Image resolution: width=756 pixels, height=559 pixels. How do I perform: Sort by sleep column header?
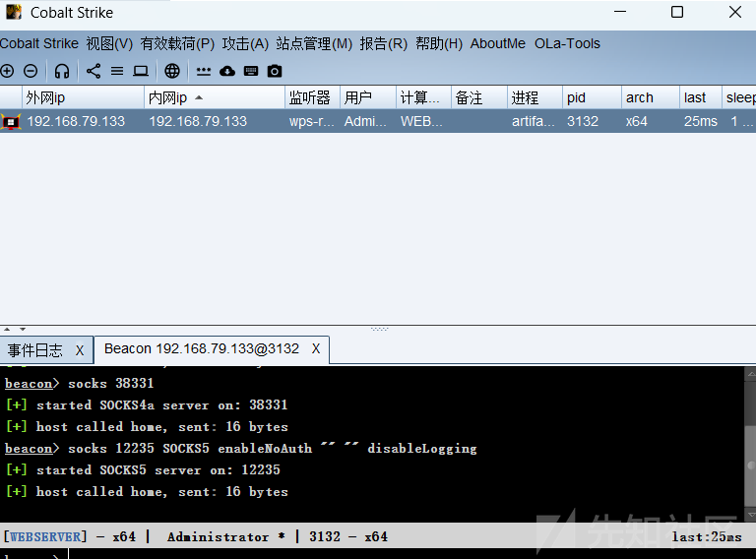tap(739, 97)
